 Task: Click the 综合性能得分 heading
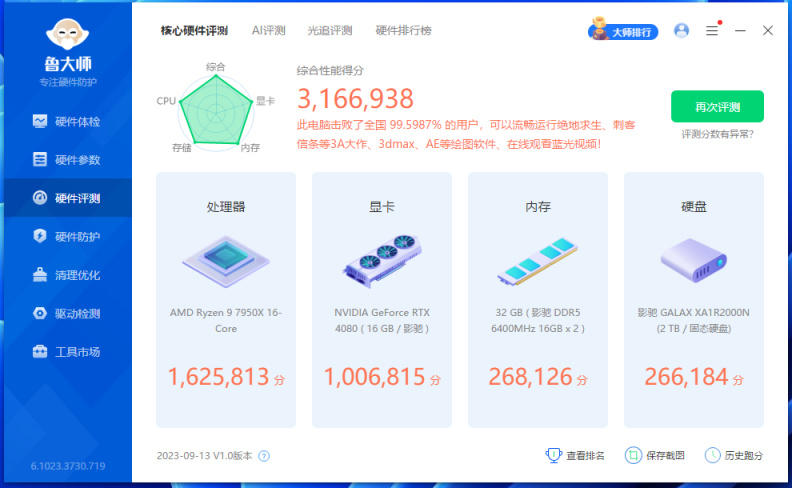[330, 71]
